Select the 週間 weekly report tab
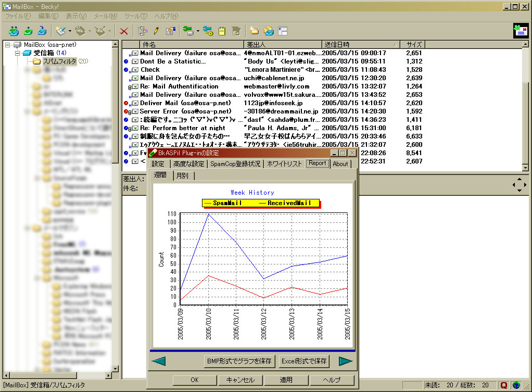The width and height of the screenshot is (532, 392). tap(160, 175)
